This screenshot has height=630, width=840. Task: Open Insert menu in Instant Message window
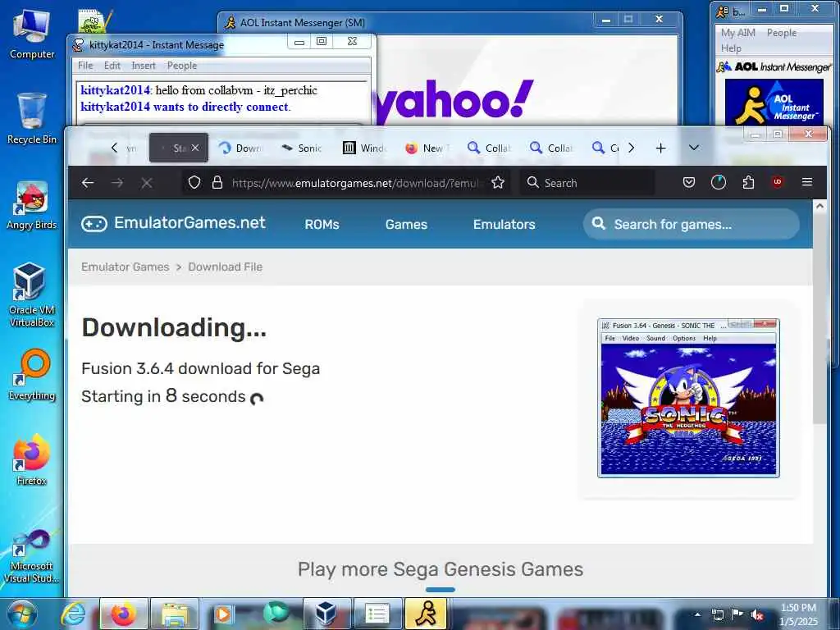[x=144, y=66]
